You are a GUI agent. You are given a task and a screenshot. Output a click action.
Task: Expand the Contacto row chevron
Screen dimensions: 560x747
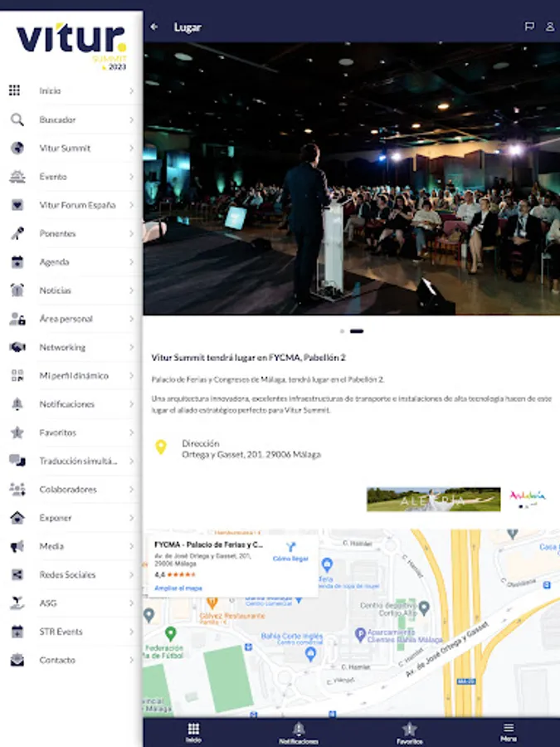pos(131,660)
